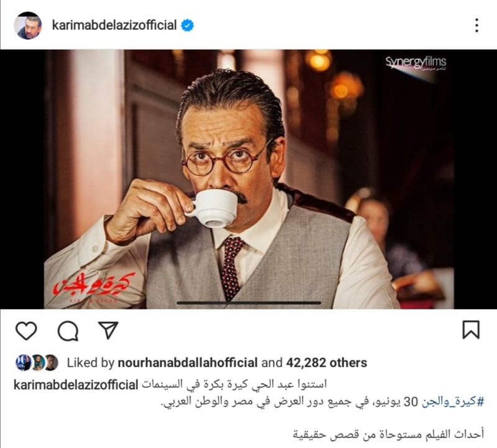The image size is (497, 448).
Task: Click the middle liker avatar
Action: [37, 363]
